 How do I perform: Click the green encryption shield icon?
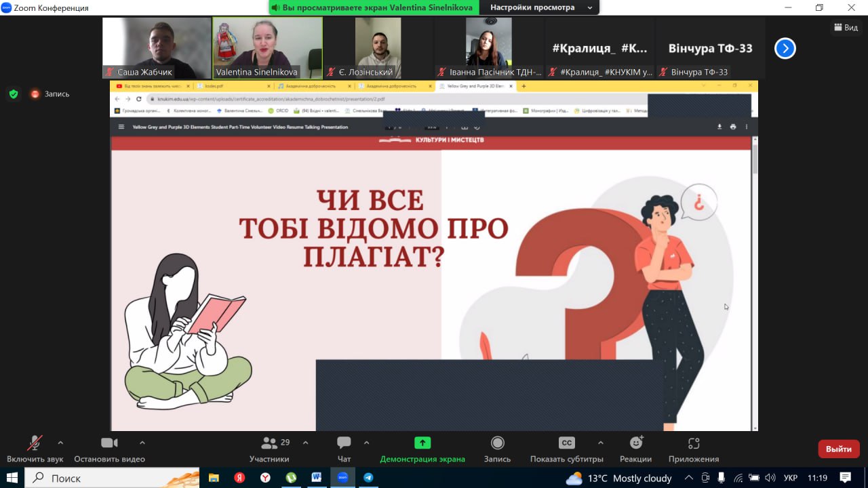pos(14,94)
